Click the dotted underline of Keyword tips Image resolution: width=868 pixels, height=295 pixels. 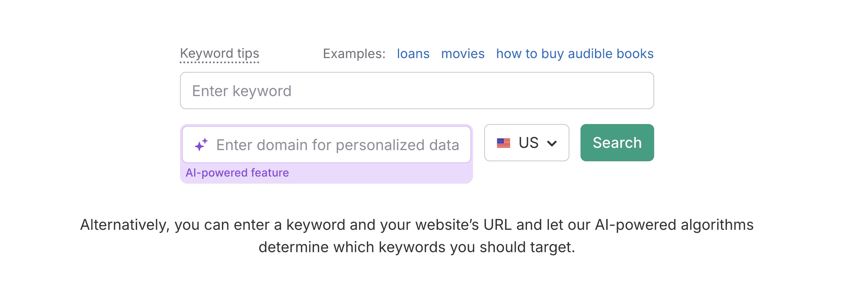(x=219, y=62)
